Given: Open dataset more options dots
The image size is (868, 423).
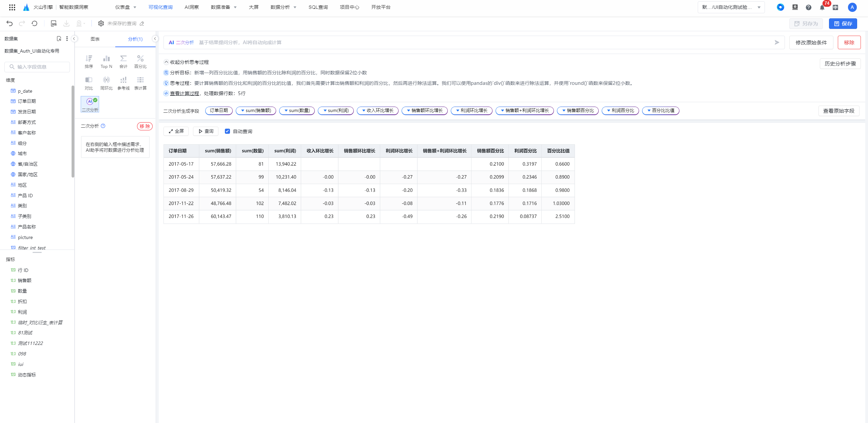Looking at the screenshot, I should coord(67,39).
